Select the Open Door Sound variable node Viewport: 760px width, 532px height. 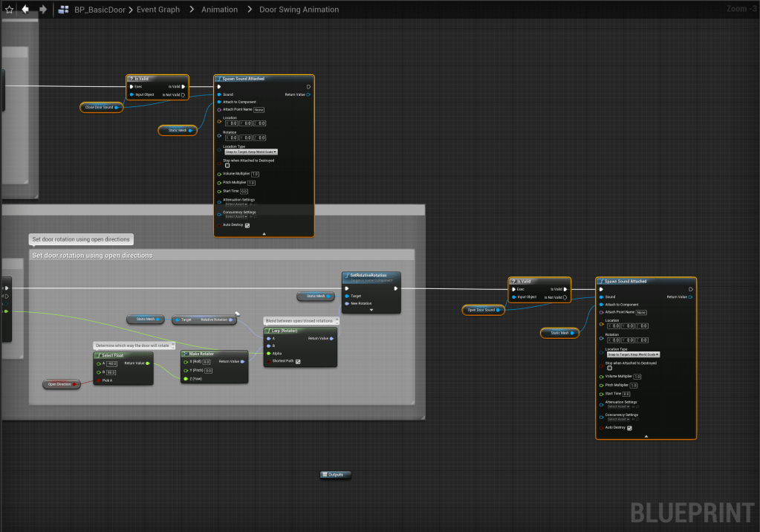(481, 310)
